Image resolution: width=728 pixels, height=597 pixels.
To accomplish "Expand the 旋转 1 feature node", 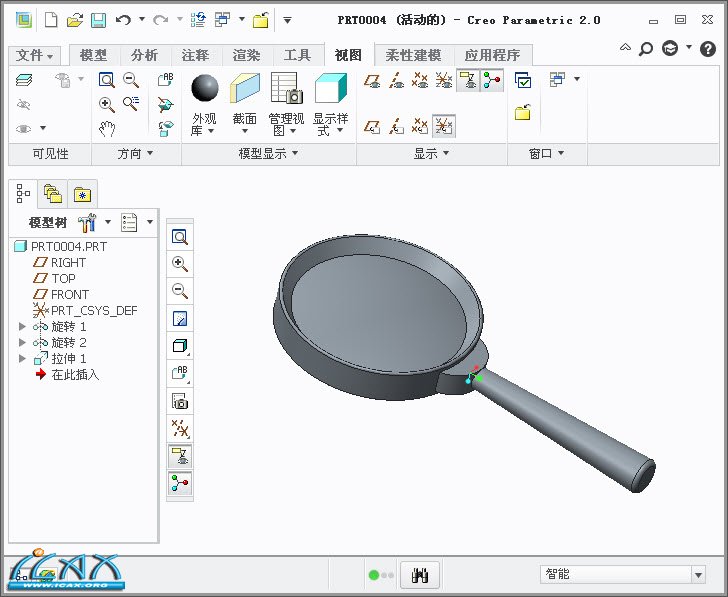I will point(23,327).
